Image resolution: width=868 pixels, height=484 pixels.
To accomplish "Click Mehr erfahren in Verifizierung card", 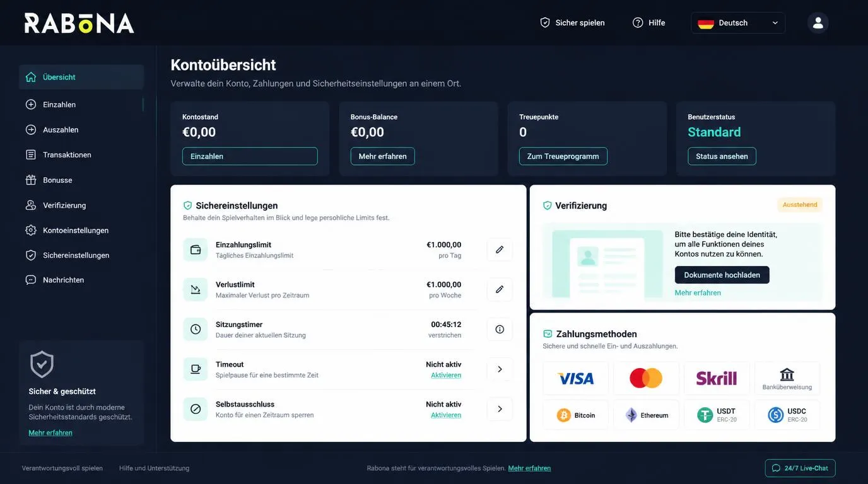I will click(x=698, y=293).
